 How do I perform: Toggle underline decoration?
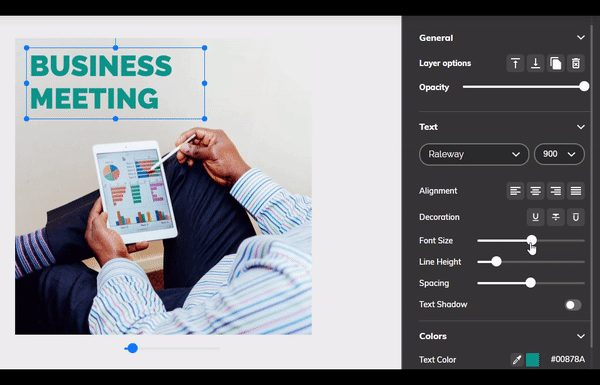[x=535, y=217]
